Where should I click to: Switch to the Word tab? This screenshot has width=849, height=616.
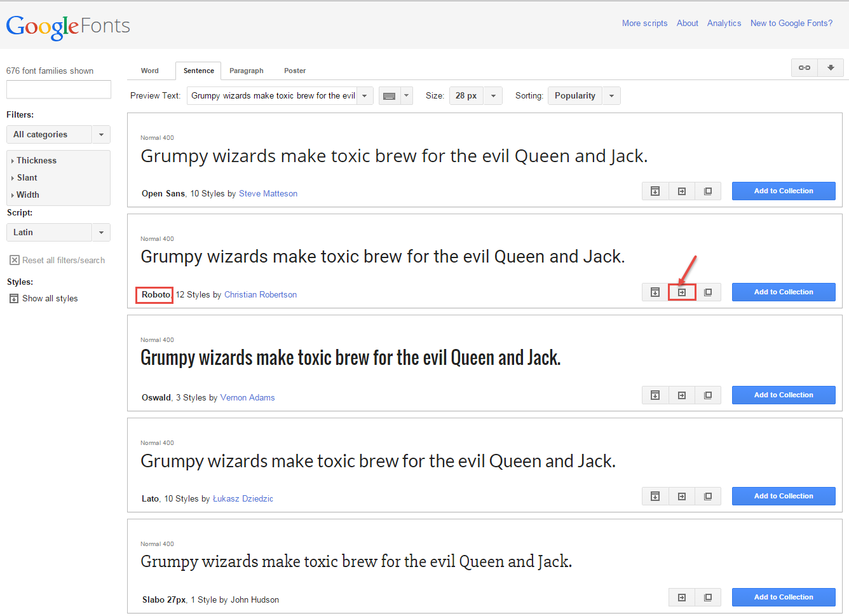pyautogui.click(x=150, y=71)
